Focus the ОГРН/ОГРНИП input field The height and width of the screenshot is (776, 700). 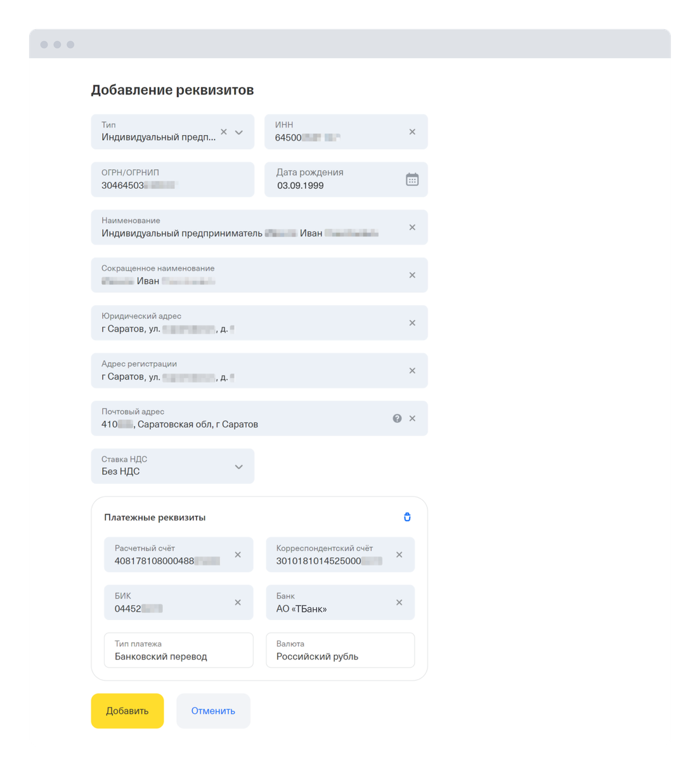click(172, 179)
